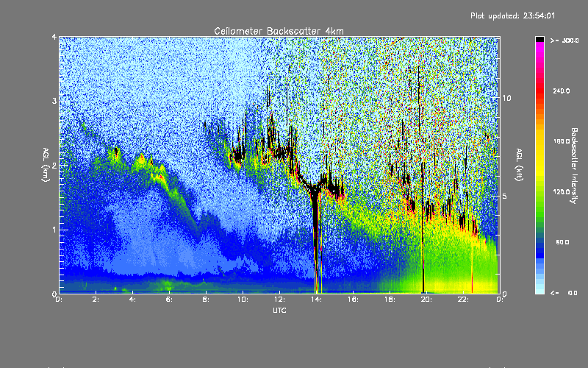Image resolution: width=588 pixels, height=368 pixels.
Task: Click the '5' tick on the kft axis
Action: click(x=505, y=196)
